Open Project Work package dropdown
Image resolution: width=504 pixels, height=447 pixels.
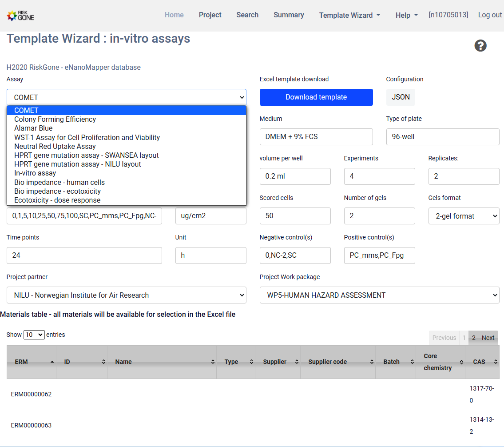point(379,295)
